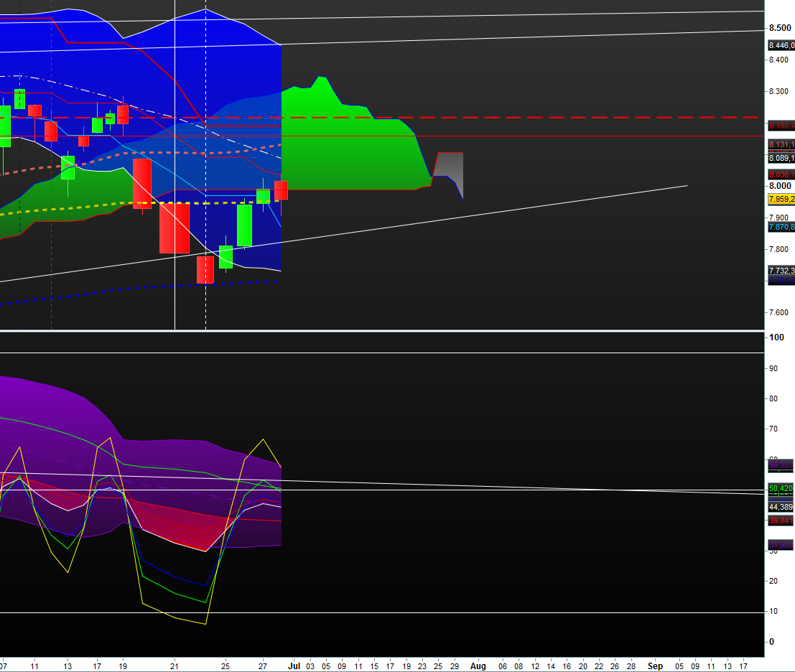This screenshot has width=795, height=672.
Task: Click the 90 level on indicator axis
Action: 773,368
